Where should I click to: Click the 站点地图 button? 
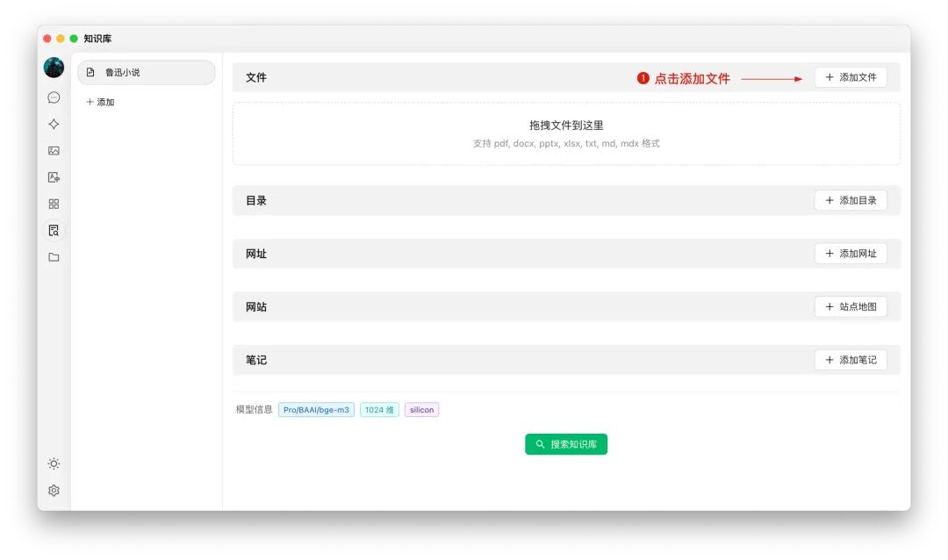[851, 306]
